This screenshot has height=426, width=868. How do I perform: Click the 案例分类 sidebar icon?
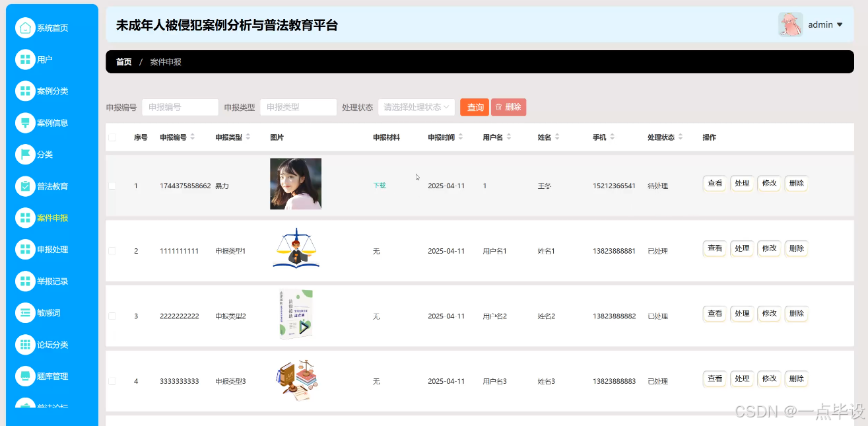coord(25,91)
